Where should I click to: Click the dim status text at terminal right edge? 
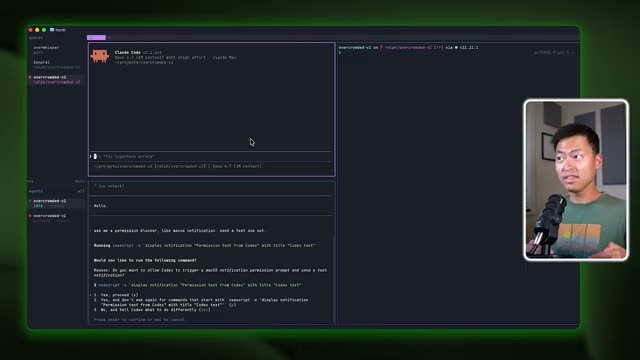pos(554,52)
